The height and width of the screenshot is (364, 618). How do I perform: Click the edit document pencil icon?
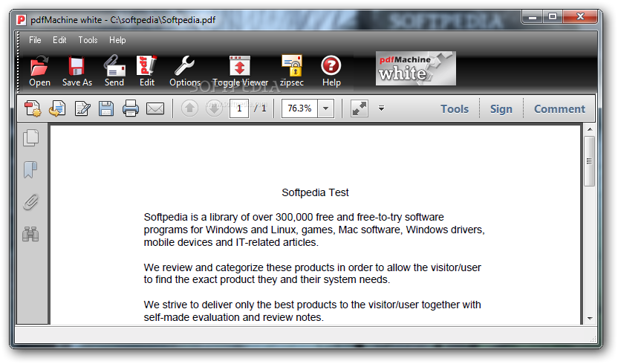pyautogui.click(x=82, y=108)
